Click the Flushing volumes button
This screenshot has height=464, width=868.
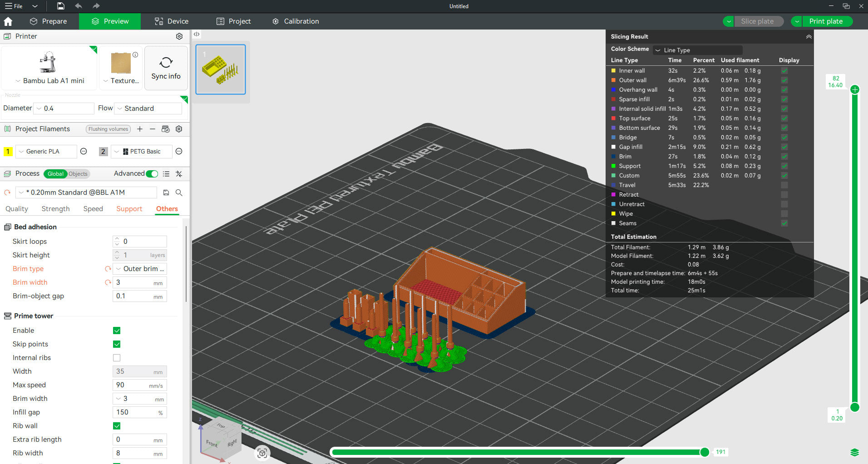(108, 129)
